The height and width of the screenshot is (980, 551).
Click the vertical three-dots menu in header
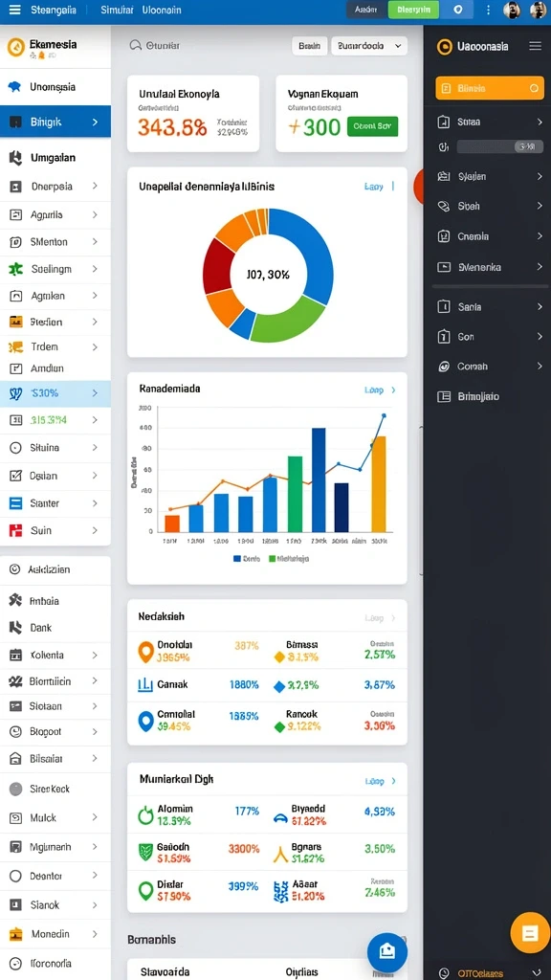[x=489, y=10]
